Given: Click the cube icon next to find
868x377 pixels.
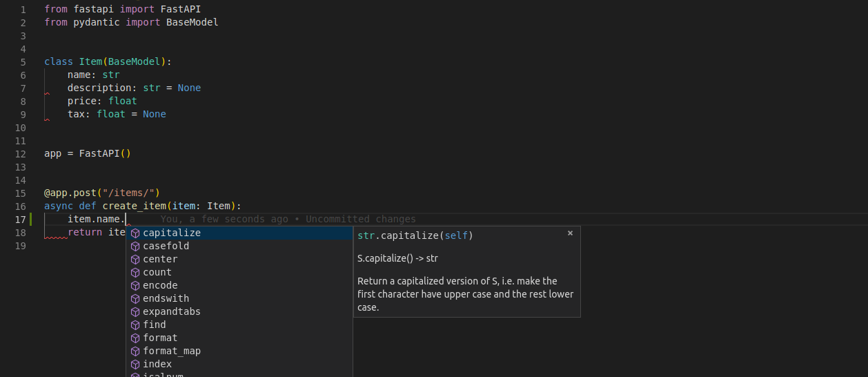Looking at the screenshot, I should (x=135, y=325).
